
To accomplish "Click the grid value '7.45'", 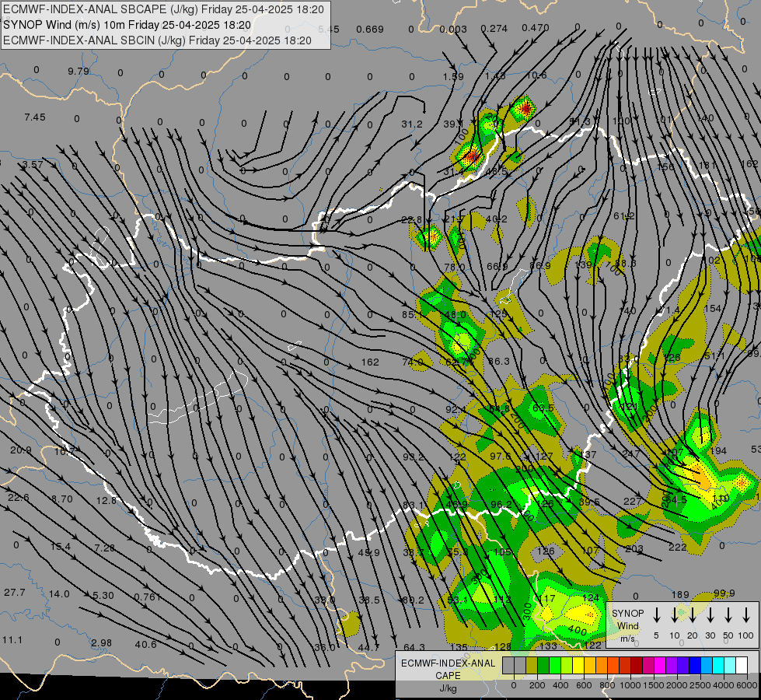I will coord(35,117).
